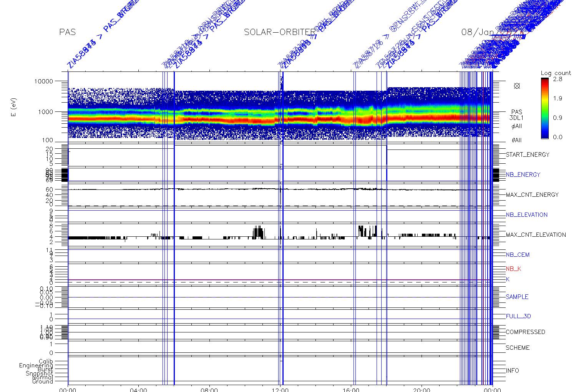This screenshot has width=581, height=392.
Task: Click the blue NB_ELEVATION panel label
Action: [x=526, y=214]
